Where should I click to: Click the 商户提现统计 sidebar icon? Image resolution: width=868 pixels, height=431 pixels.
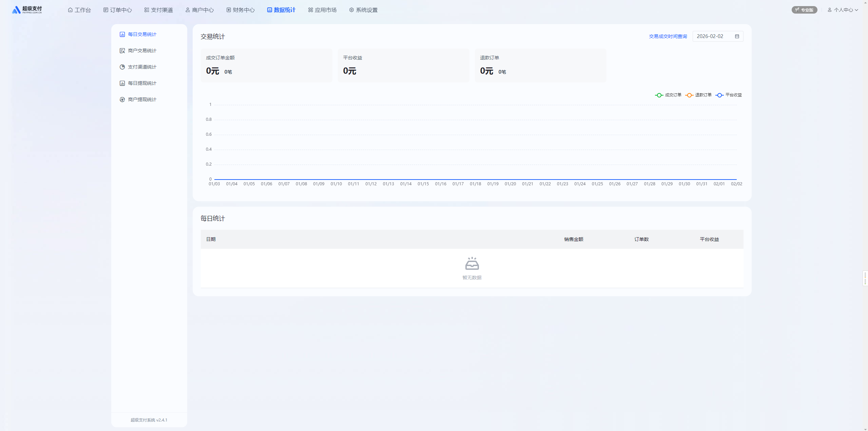(x=122, y=99)
